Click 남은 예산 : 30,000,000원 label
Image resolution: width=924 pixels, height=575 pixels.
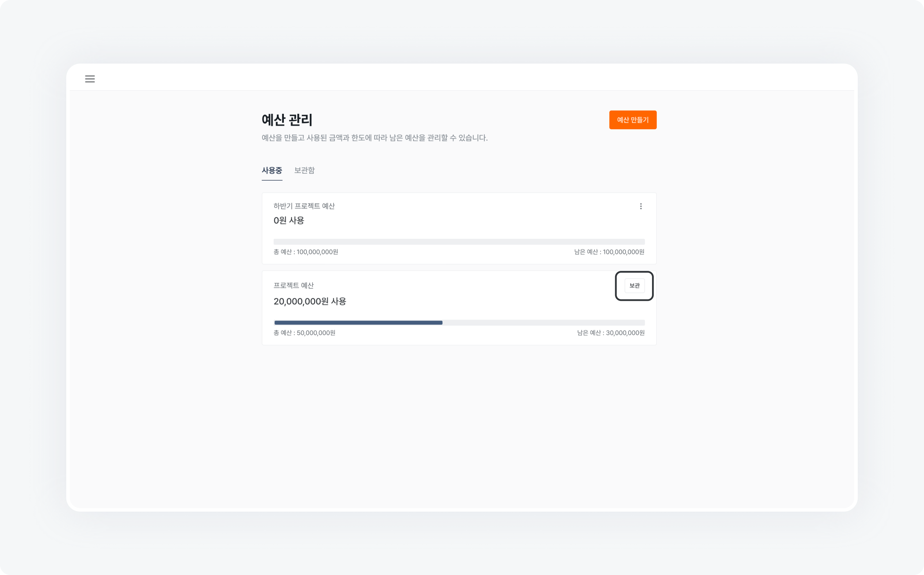coord(611,333)
